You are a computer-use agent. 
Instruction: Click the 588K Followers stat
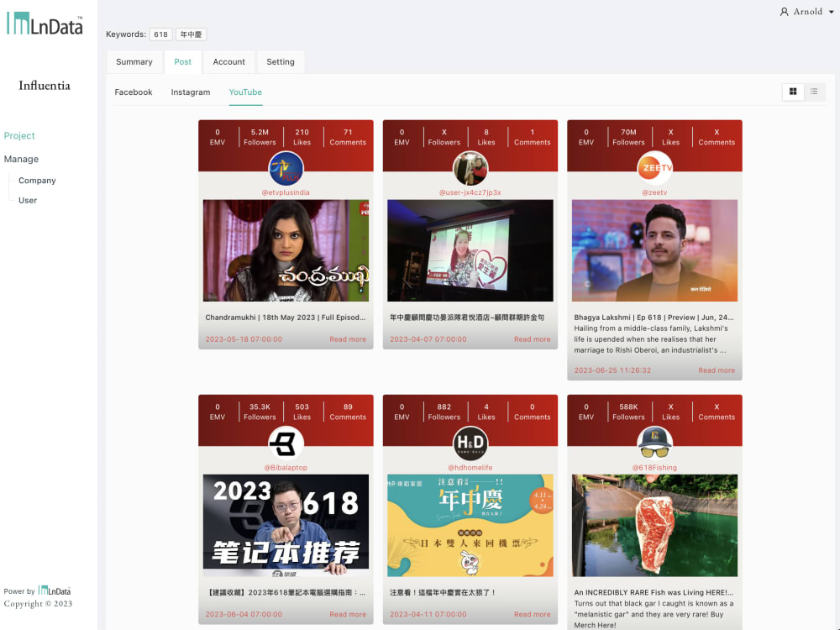pos(628,412)
